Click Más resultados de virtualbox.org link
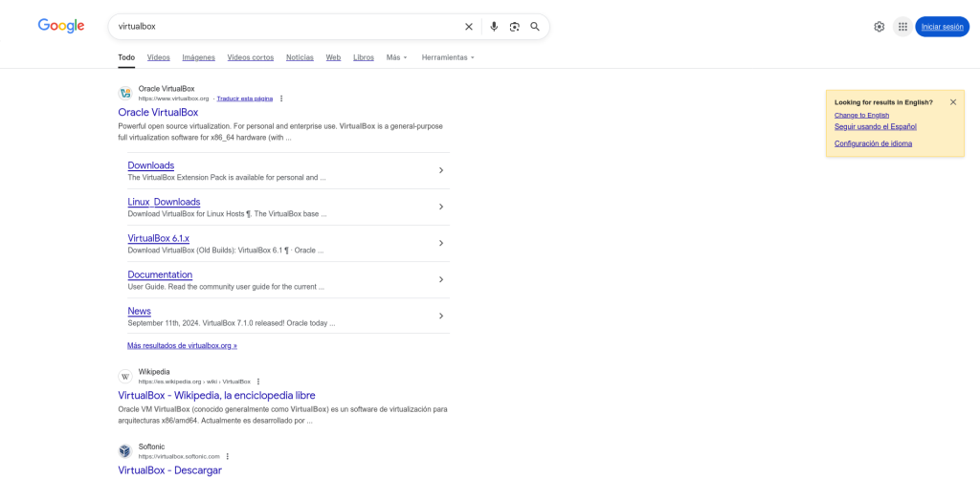 tap(182, 345)
